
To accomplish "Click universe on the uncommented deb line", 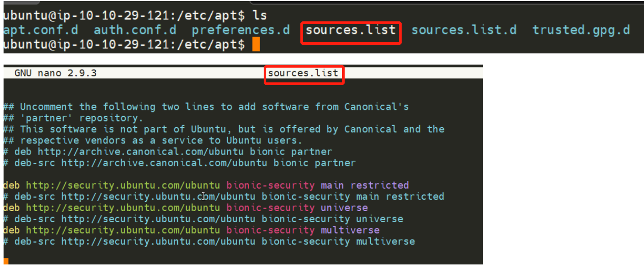I will pyautogui.click(x=344, y=207).
